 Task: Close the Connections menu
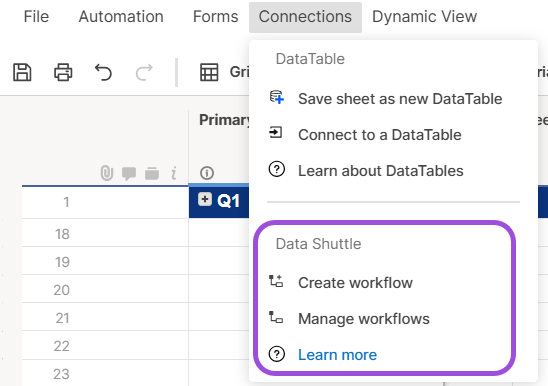(x=305, y=17)
